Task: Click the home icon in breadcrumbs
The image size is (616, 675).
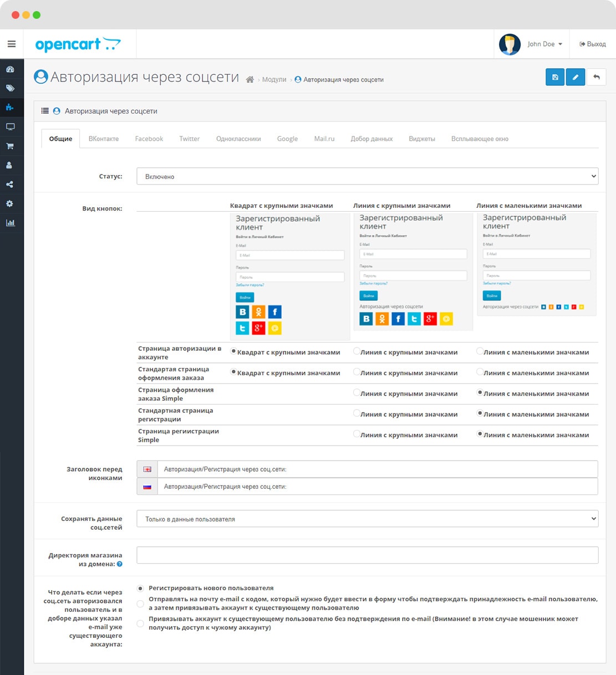Action: click(250, 80)
